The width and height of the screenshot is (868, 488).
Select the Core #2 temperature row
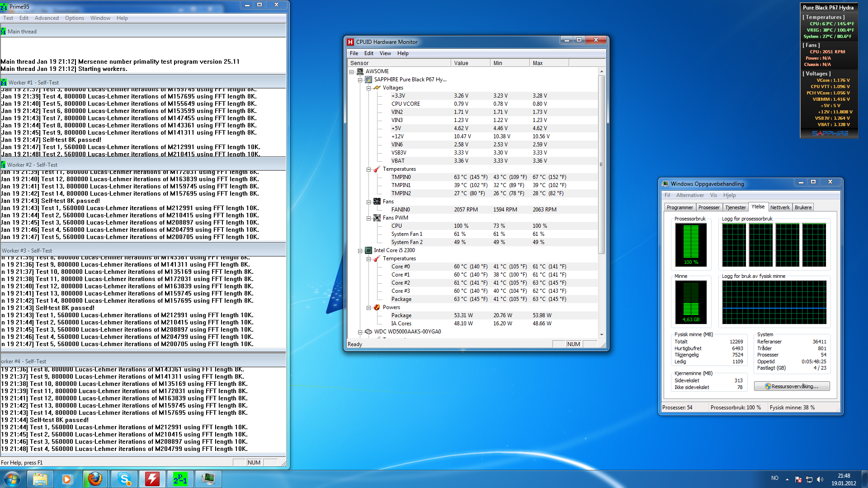(472, 283)
